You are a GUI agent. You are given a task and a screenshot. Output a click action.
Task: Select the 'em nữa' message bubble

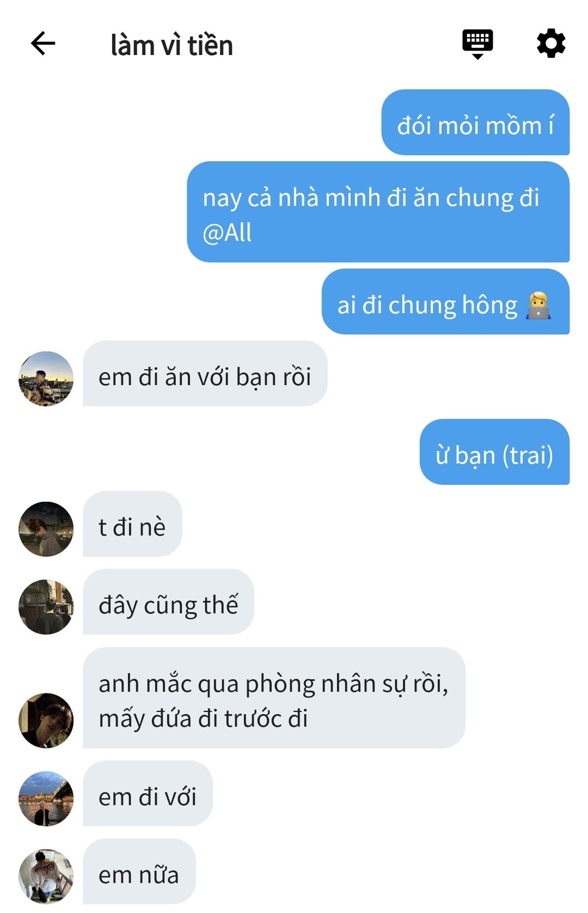tap(139, 871)
